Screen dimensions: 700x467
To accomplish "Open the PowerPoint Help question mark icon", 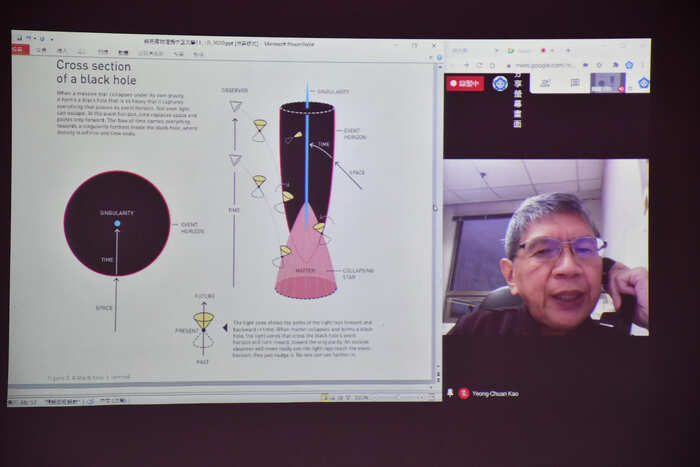I will pyautogui.click(x=439, y=58).
